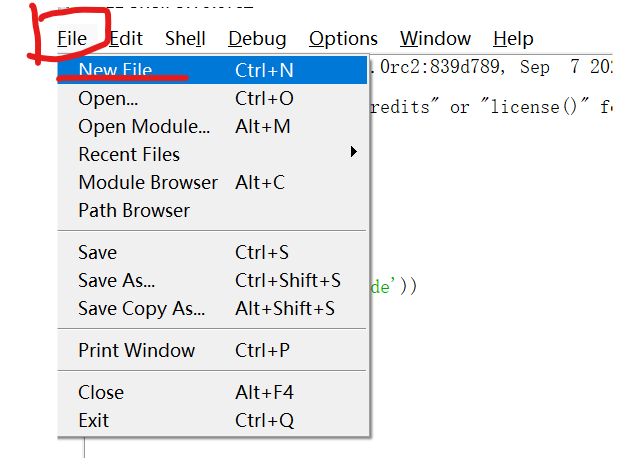
Task: Click Print Window in the menu
Action: tap(136, 350)
